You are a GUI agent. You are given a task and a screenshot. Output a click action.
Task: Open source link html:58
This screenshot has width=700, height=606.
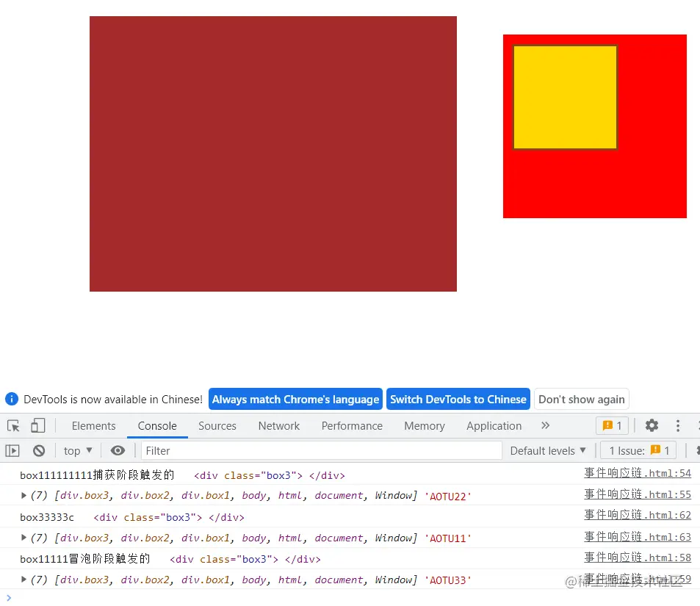pos(638,558)
